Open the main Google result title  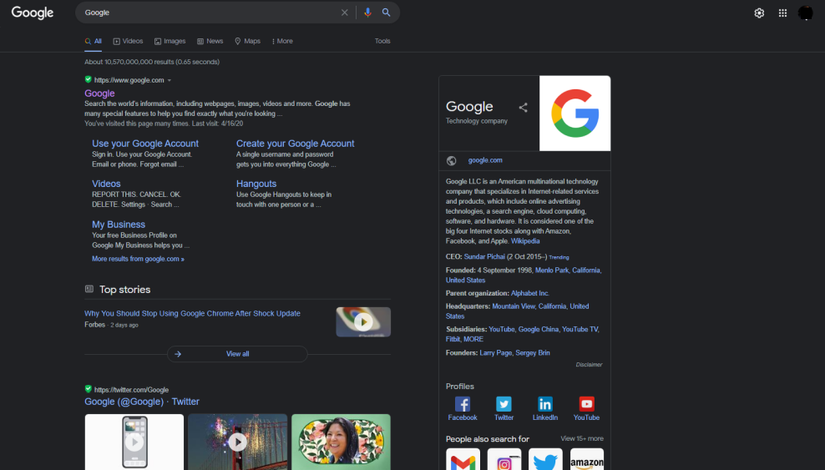pos(99,93)
